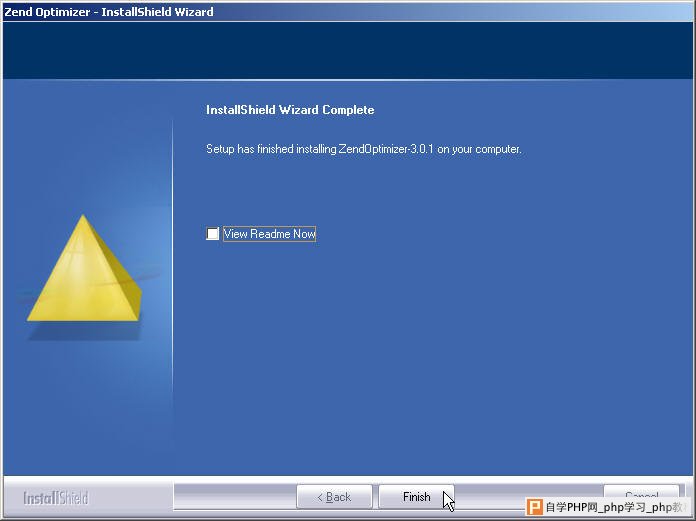
Task: Click the Finish button
Action: click(x=416, y=497)
